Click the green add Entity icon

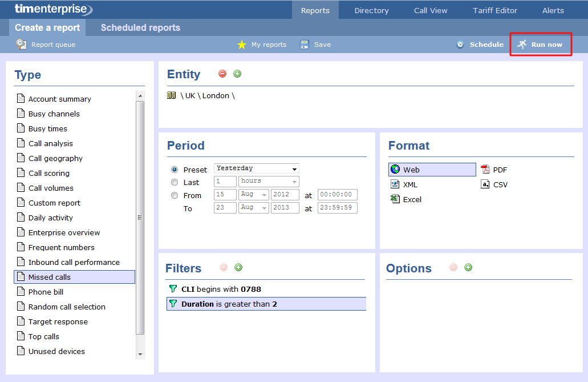pyautogui.click(x=237, y=74)
